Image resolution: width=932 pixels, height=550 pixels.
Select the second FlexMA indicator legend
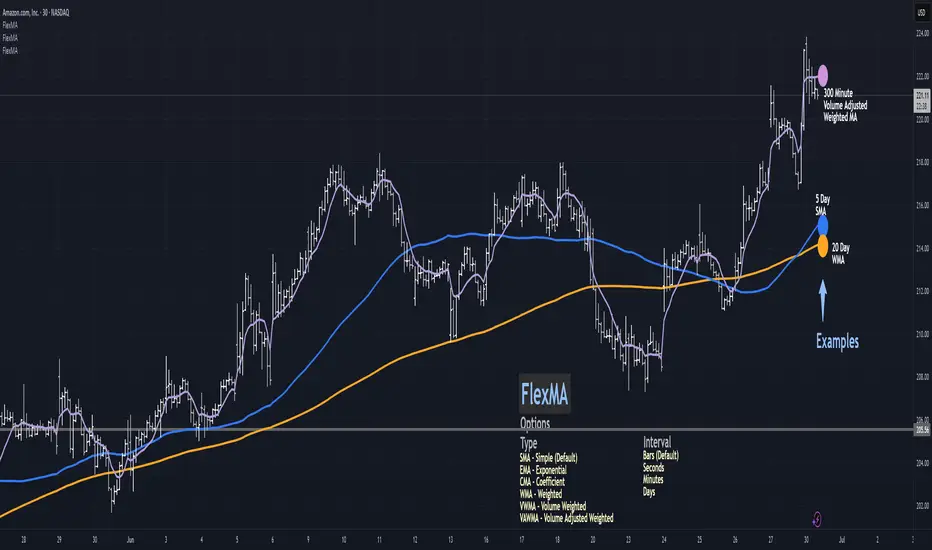click(x=10, y=38)
